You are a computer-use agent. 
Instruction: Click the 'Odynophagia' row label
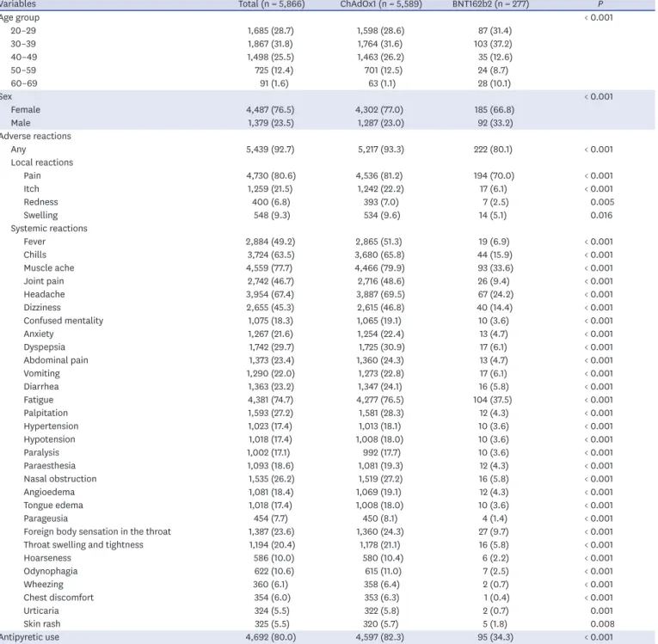51,572
